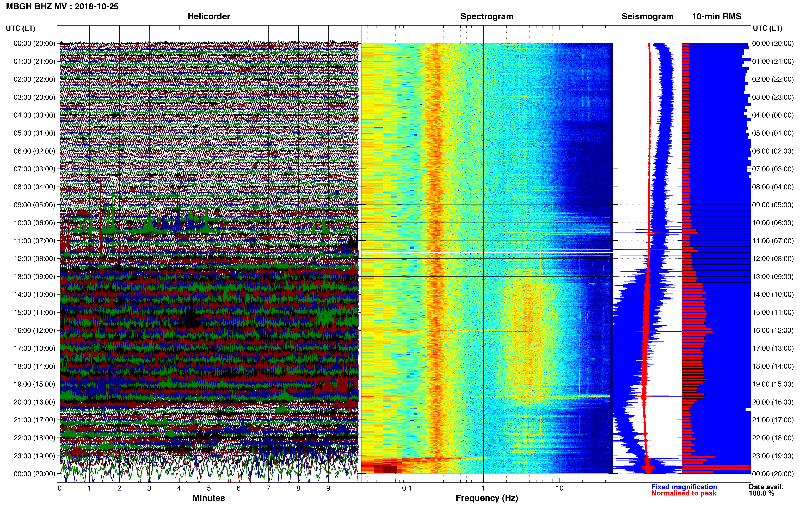
Task: Click Helicorder-side time label '04:00 (00:00)'
Action: coord(34,115)
